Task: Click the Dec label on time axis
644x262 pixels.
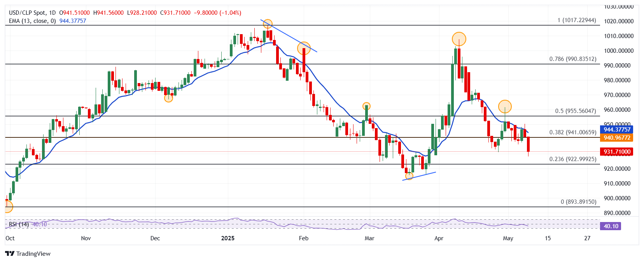Action: [x=155, y=238]
